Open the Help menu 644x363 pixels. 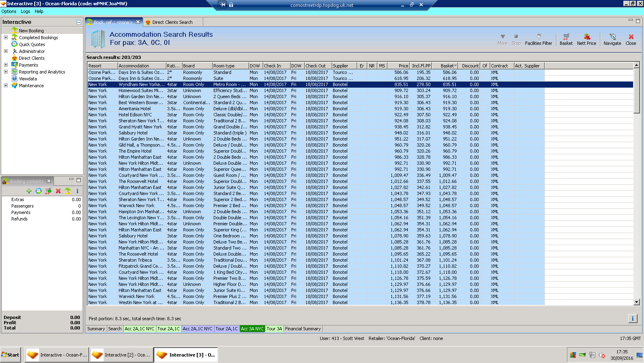(39, 11)
